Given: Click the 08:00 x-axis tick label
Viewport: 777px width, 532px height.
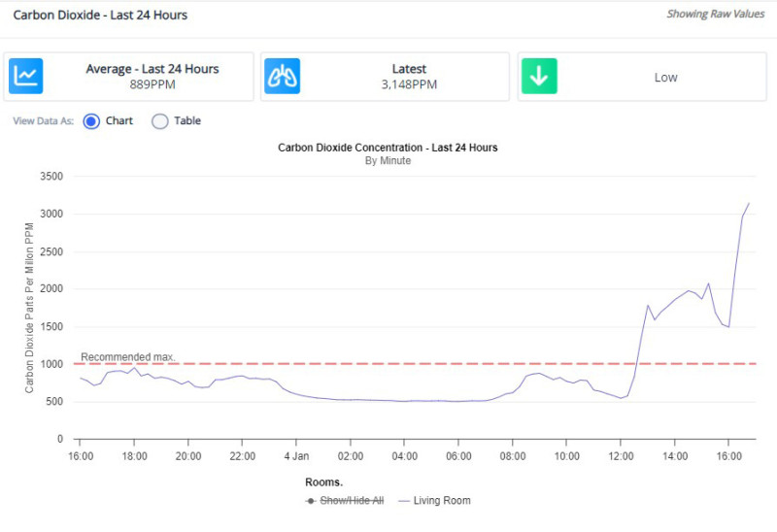Looking at the screenshot, I should coord(513,456).
